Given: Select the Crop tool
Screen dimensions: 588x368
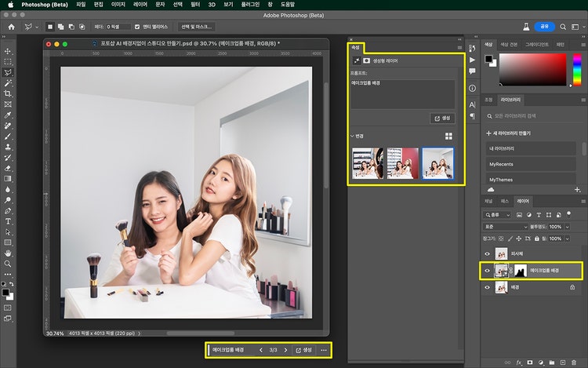Looking at the screenshot, I should click(x=8, y=93).
